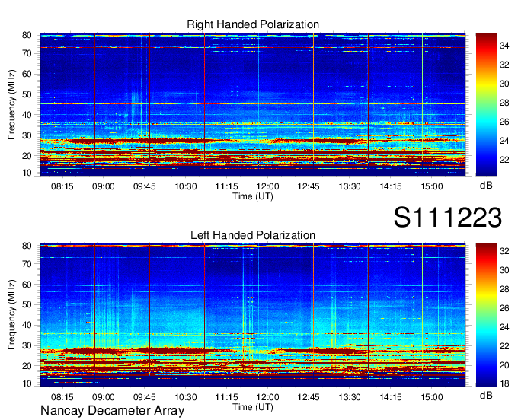The image size is (518, 420).
Task: Click 40 MHz tick of left-handed plot
Action: (27, 325)
